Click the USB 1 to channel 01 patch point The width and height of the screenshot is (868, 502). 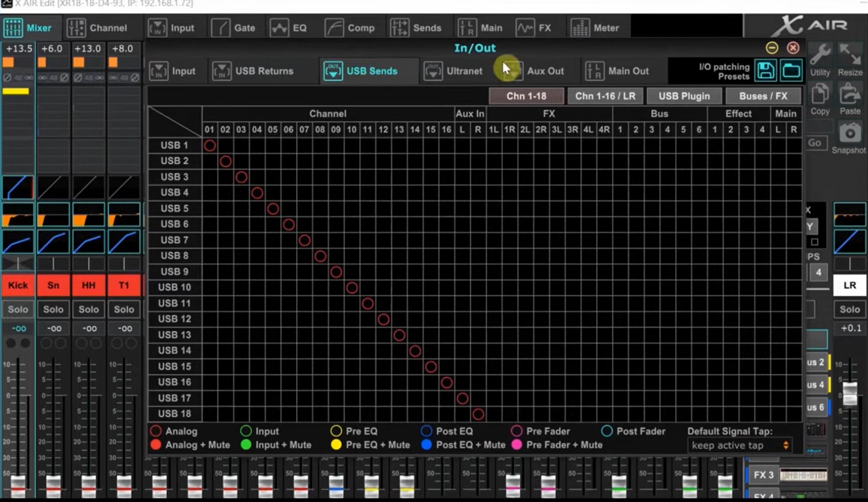(x=210, y=145)
